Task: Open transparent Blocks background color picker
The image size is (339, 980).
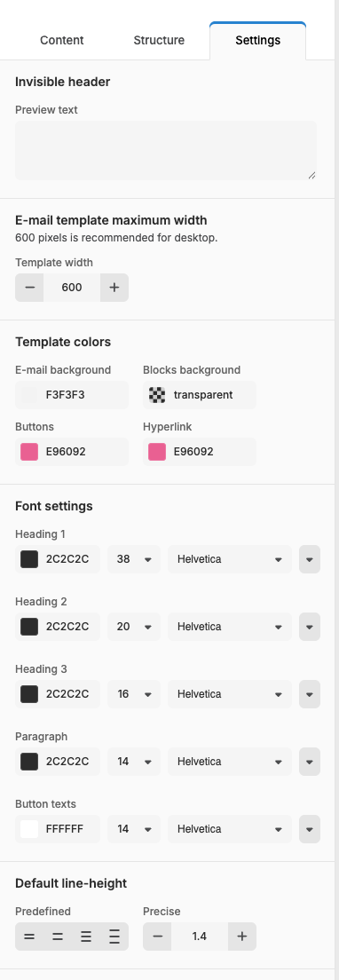Action: click(x=200, y=395)
